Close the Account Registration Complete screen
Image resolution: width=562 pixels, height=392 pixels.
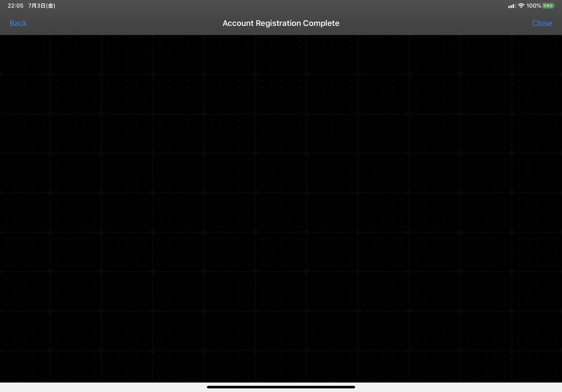pyautogui.click(x=542, y=23)
